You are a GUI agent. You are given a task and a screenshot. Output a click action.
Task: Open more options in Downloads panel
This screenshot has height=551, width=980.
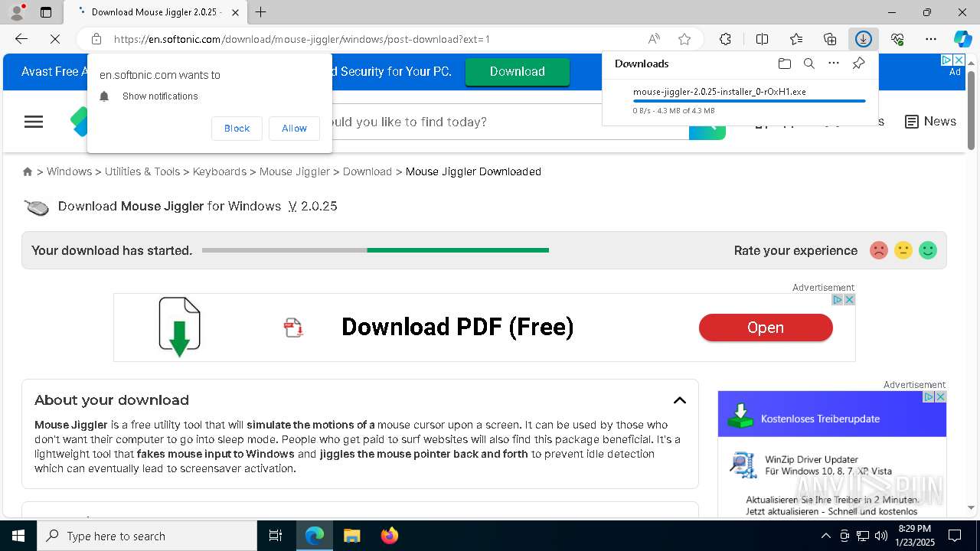[x=834, y=64]
